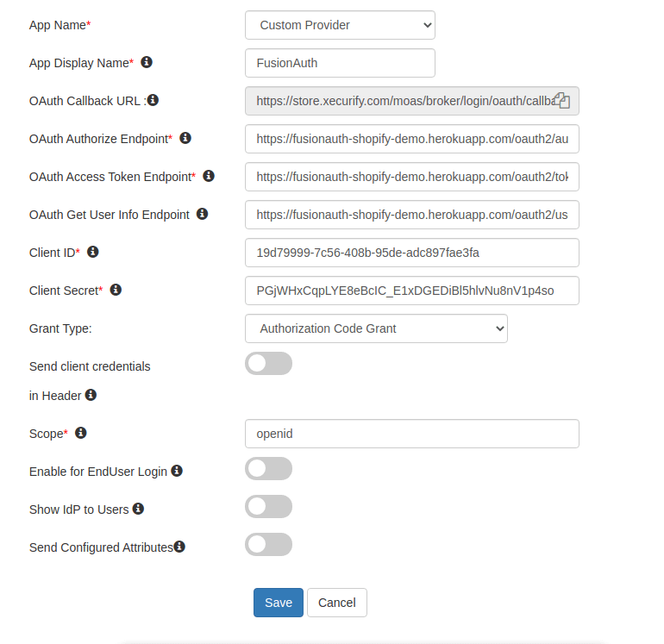
Task: Open Grant Type dropdown showing Authorization Code Grant
Action: pos(377,328)
